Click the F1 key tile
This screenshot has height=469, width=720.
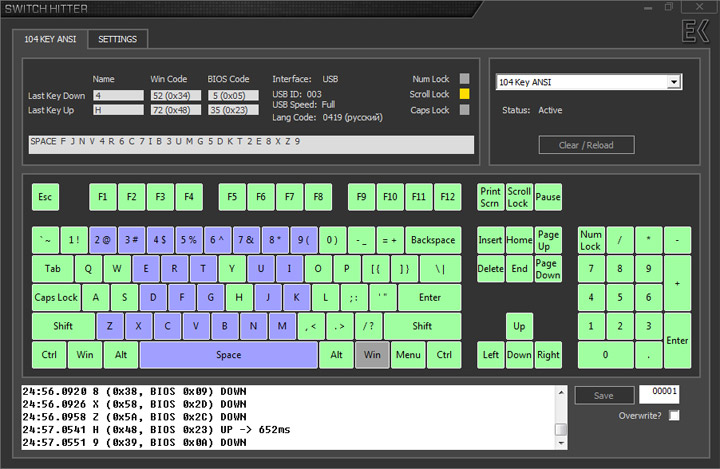coord(103,197)
